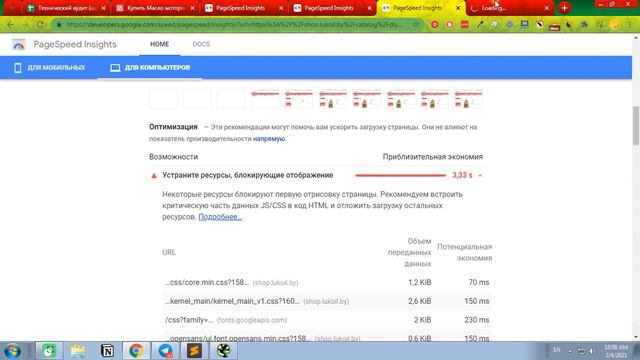
Task: Switch to the Loading browser tab
Action: click(x=510, y=8)
